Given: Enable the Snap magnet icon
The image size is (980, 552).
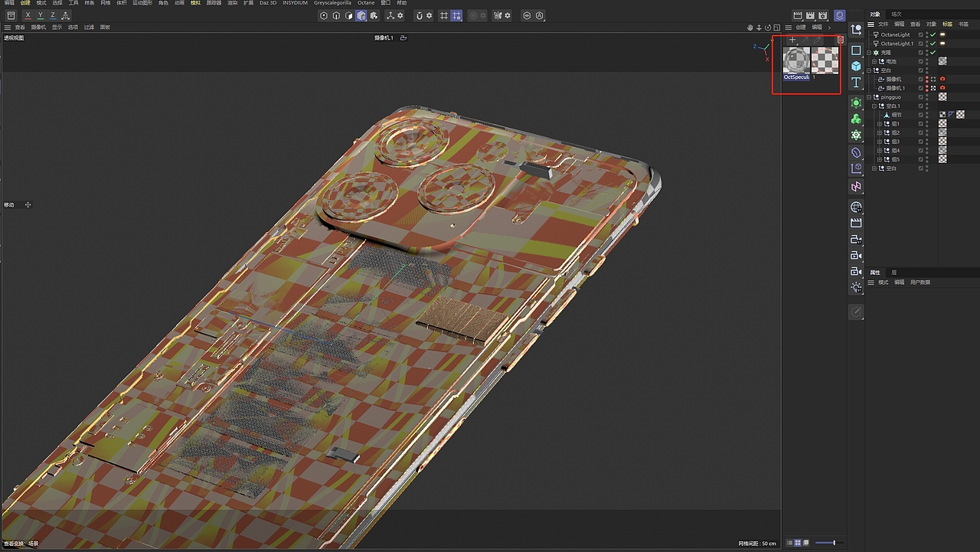Looking at the screenshot, I should (420, 15).
